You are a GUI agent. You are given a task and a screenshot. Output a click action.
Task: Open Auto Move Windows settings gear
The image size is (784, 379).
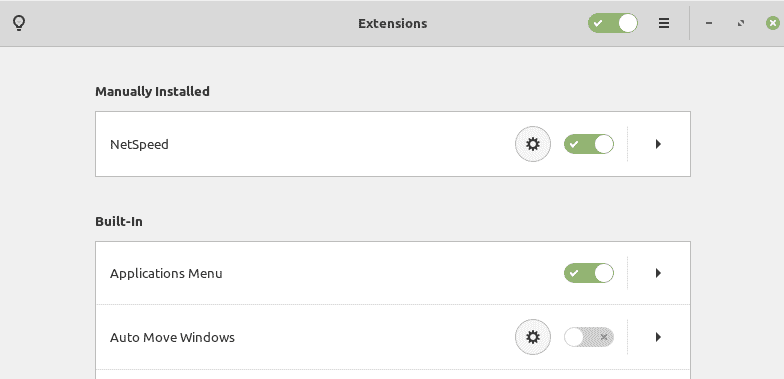[533, 337]
